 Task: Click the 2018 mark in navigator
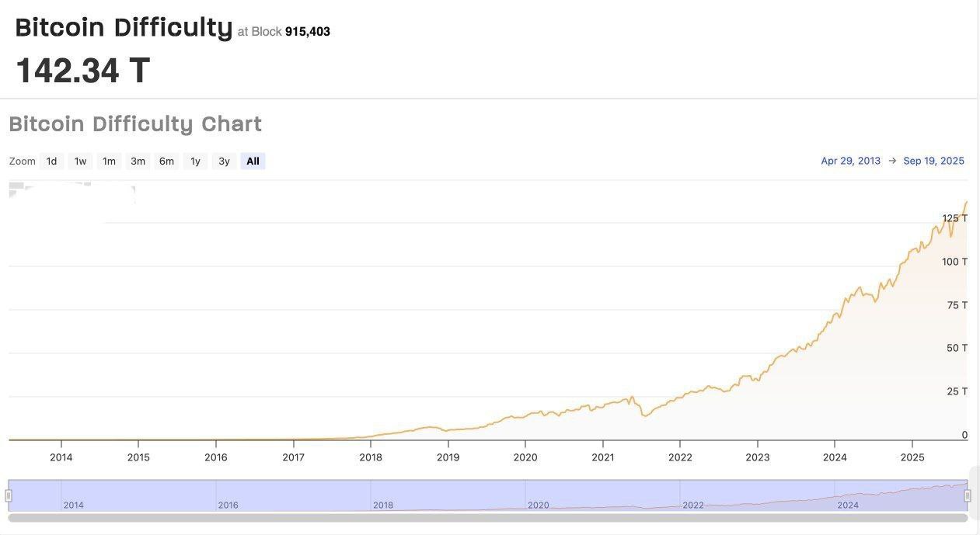point(383,505)
